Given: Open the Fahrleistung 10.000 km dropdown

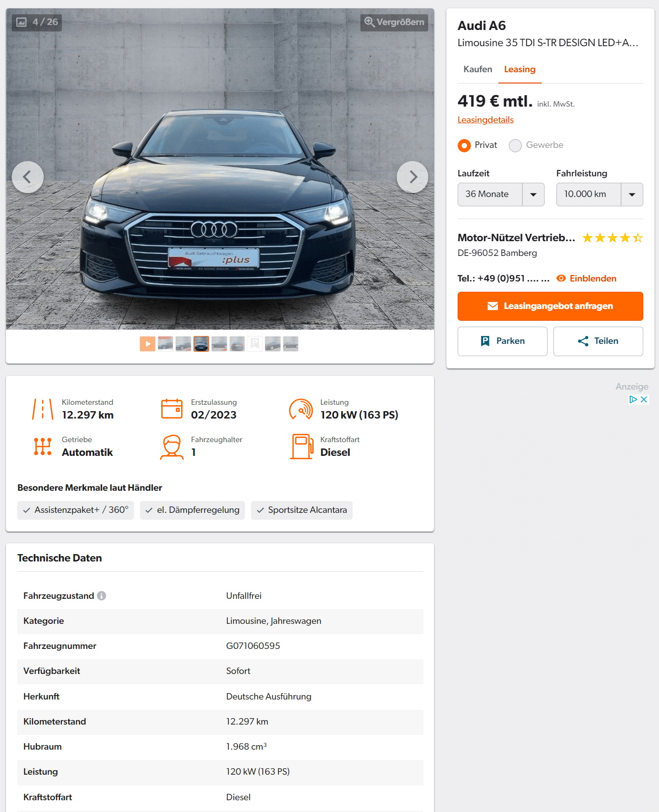Looking at the screenshot, I should [x=600, y=195].
